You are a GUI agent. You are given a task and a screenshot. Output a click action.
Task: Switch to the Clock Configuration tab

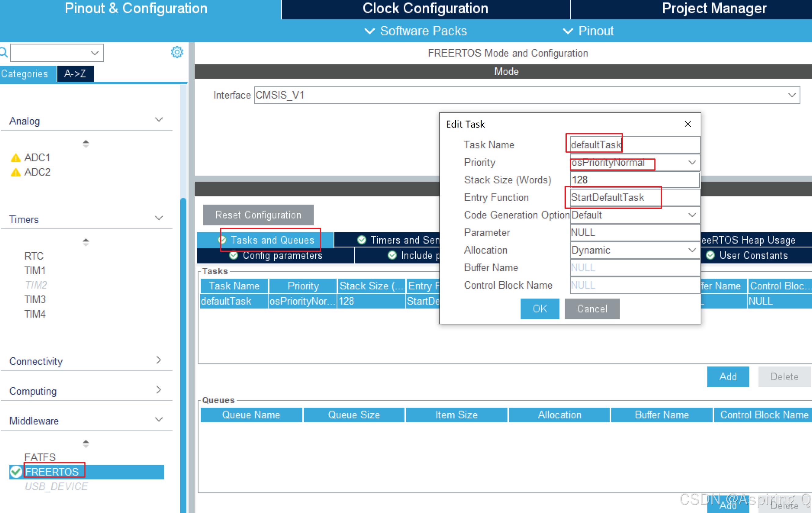[425, 9]
